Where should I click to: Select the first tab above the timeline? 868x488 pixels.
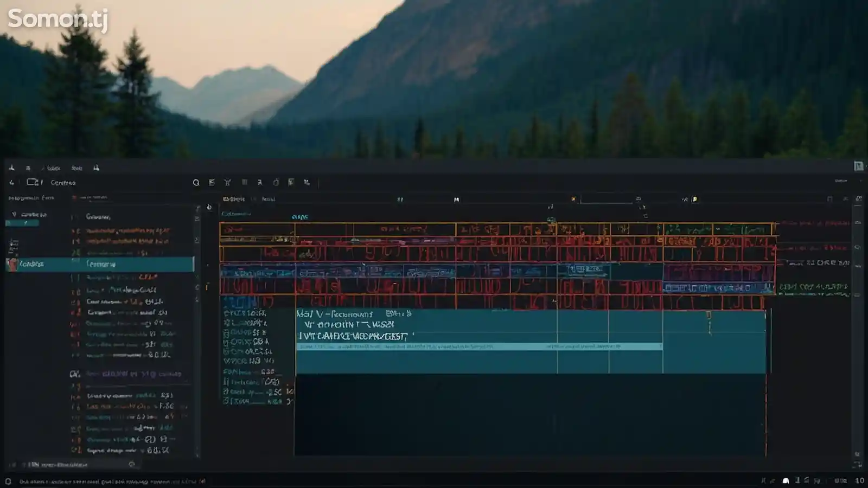click(x=234, y=199)
